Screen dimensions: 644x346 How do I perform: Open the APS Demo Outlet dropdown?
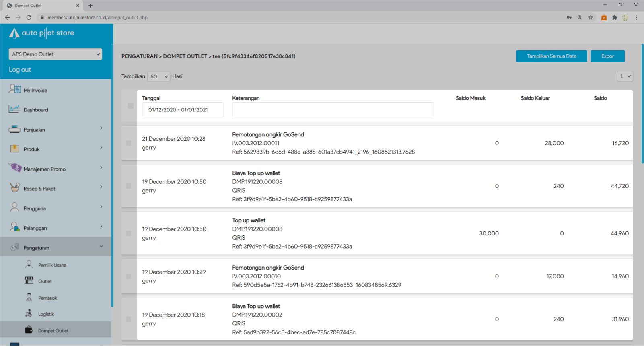point(56,54)
